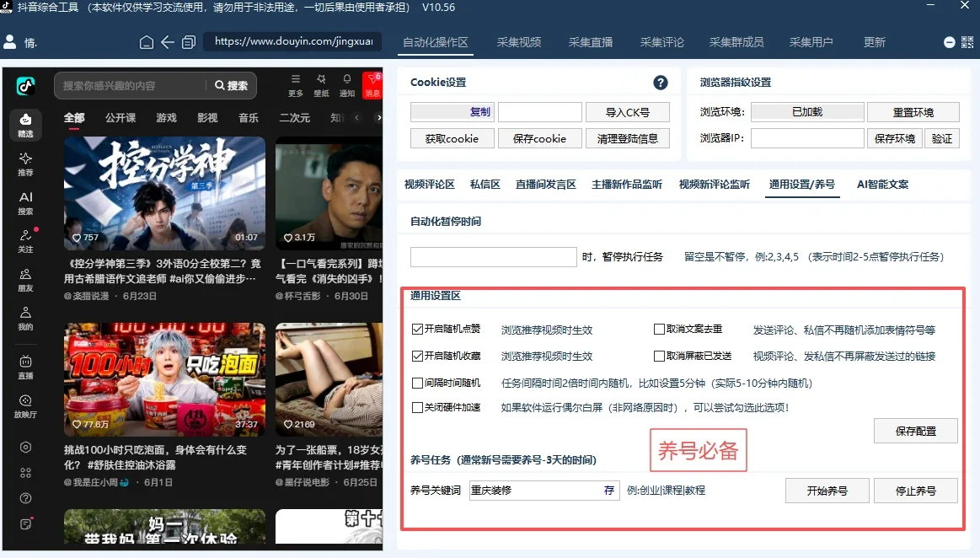This screenshot has width=980, height=558.
Task: Open 推荐 in Douyin sidebar
Action: (x=25, y=164)
